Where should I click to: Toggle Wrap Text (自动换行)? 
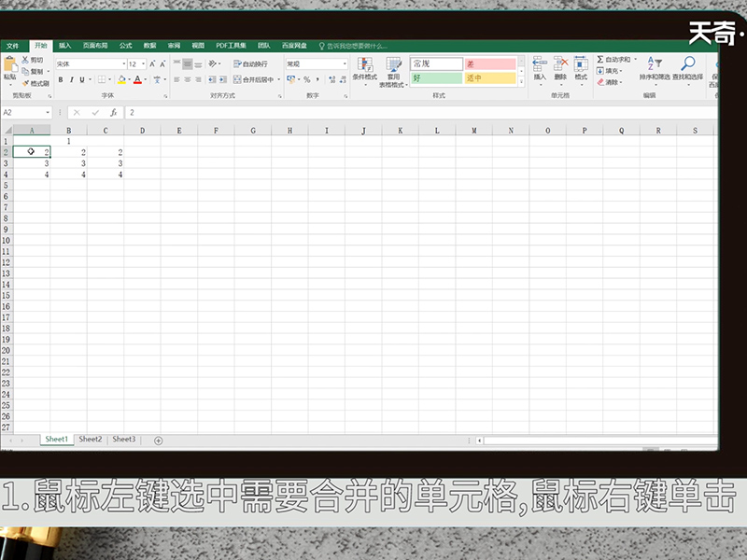point(250,63)
